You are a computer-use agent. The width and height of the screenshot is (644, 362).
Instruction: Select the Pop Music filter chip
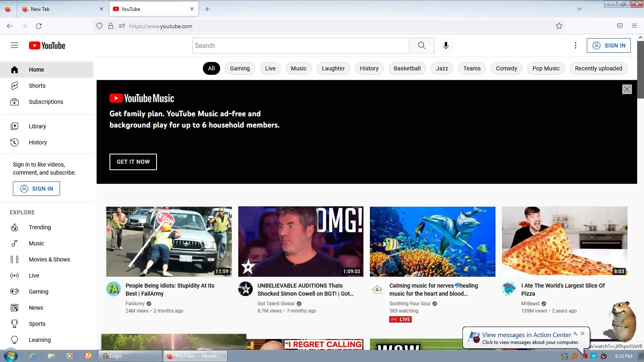coord(546,68)
